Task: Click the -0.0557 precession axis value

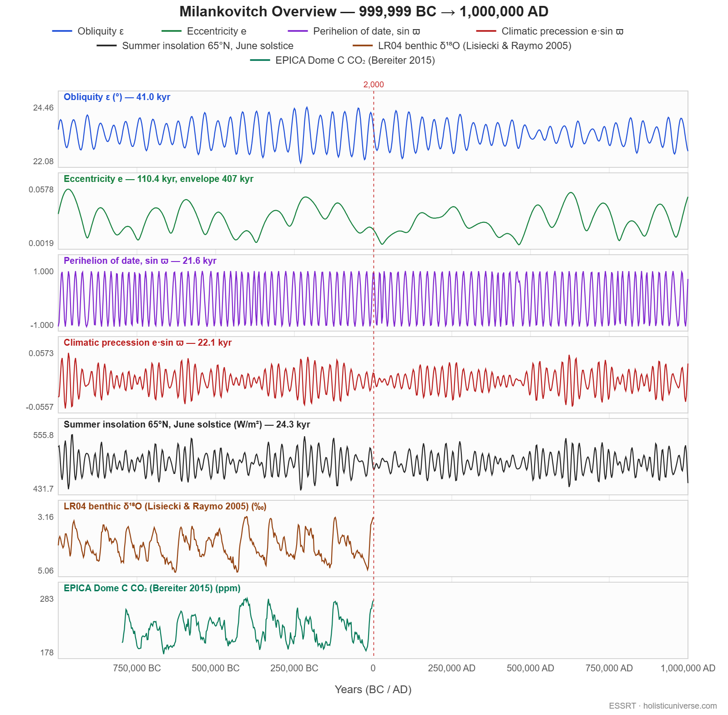Action: click(x=40, y=407)
